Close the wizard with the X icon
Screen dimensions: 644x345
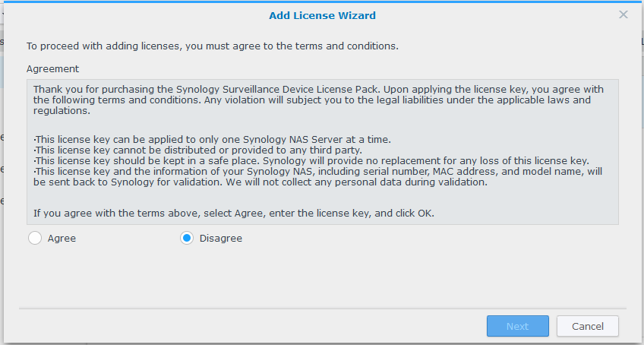[x=623, y=14]
